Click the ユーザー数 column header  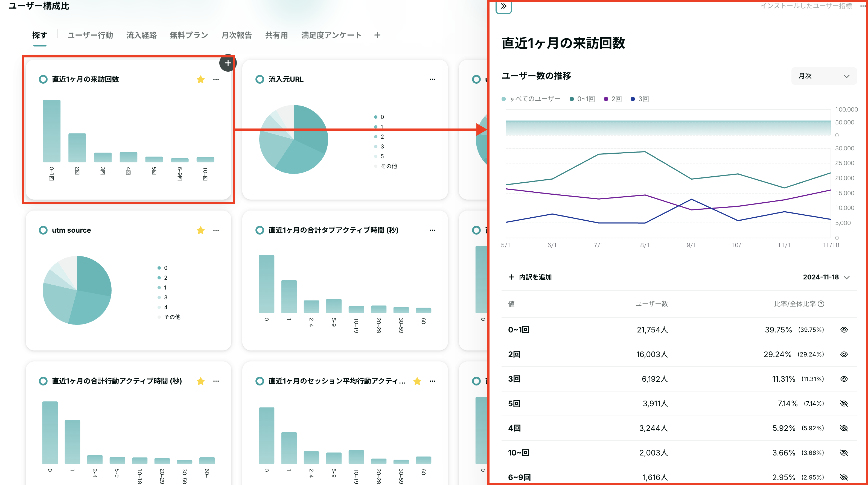[x=652, y=304]
